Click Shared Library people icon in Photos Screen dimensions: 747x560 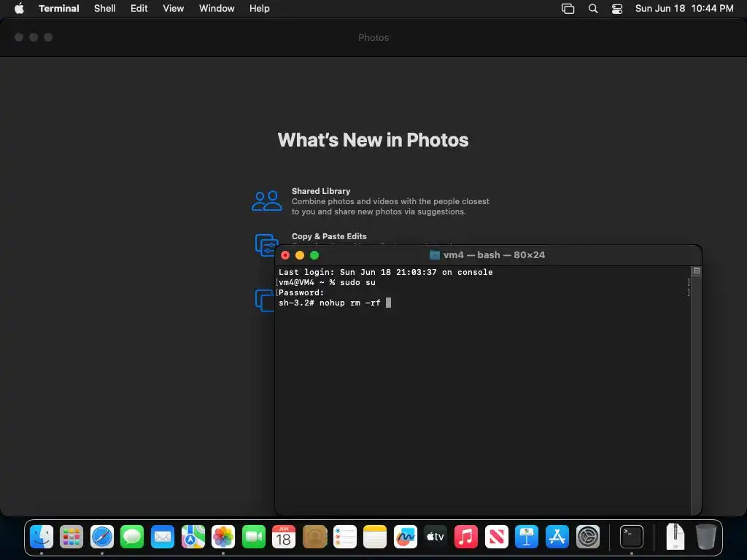point(267,201)
